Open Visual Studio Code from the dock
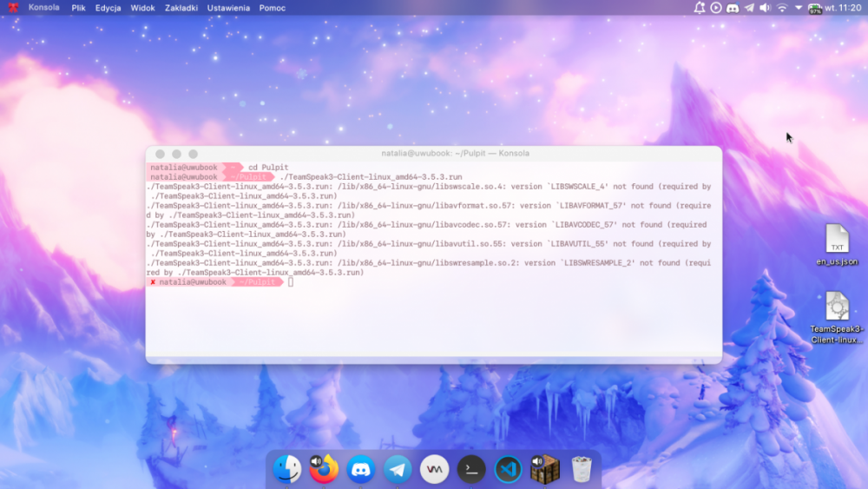Viewport: 868px width, 489px height. coord(508,469)
